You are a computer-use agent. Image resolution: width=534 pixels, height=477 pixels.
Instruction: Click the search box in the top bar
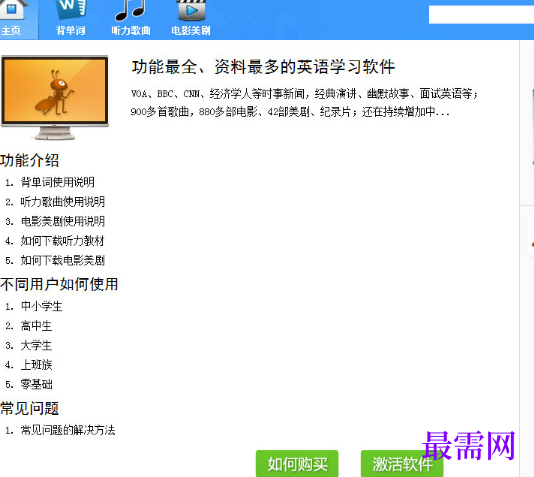coord(481,15)
